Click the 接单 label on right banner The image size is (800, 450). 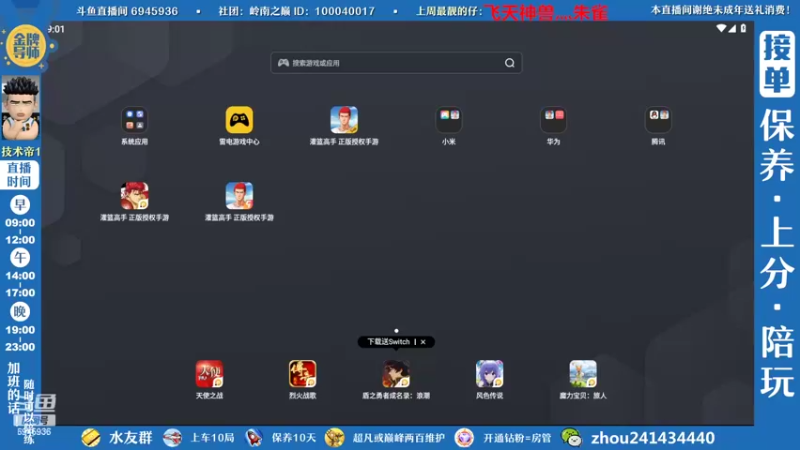point(777,64)
